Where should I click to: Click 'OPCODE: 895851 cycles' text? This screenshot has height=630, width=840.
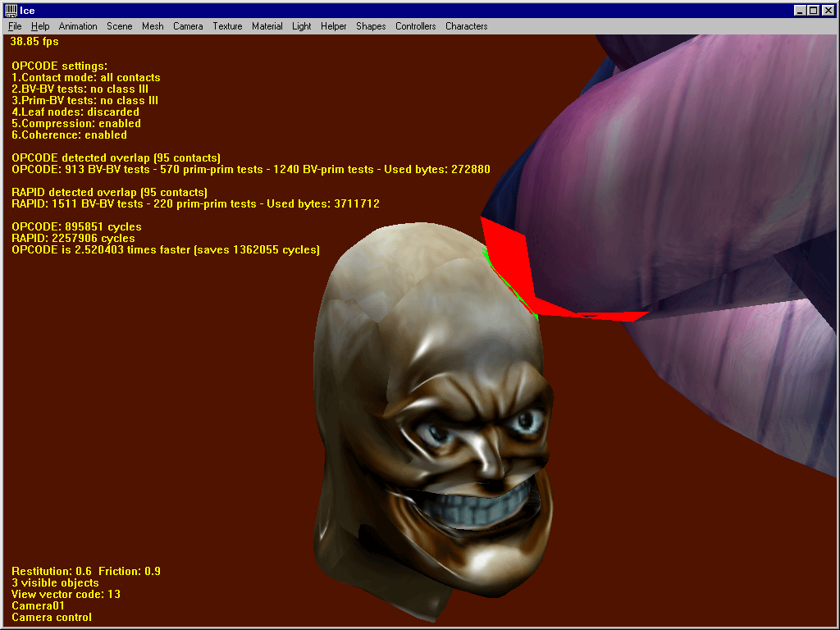point(76,226)
